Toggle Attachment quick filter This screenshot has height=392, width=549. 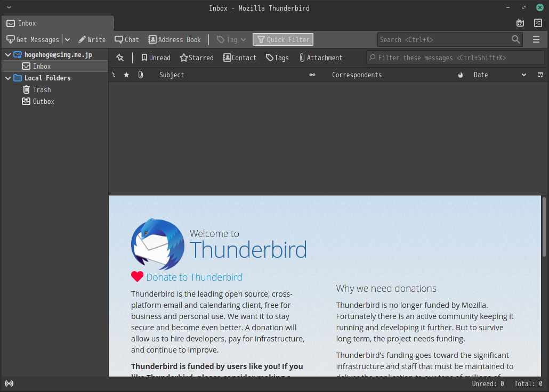coord(321,58)
